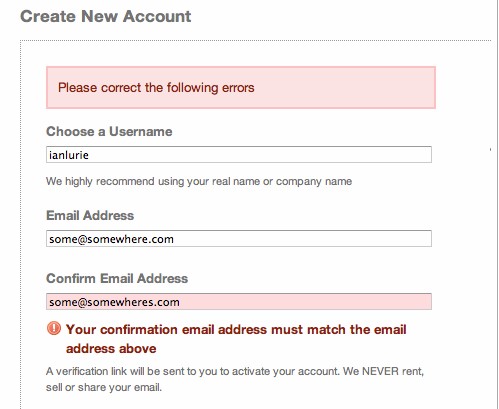Click the 'Email Address' field label

pyautogui.click(x=90, y=215)
